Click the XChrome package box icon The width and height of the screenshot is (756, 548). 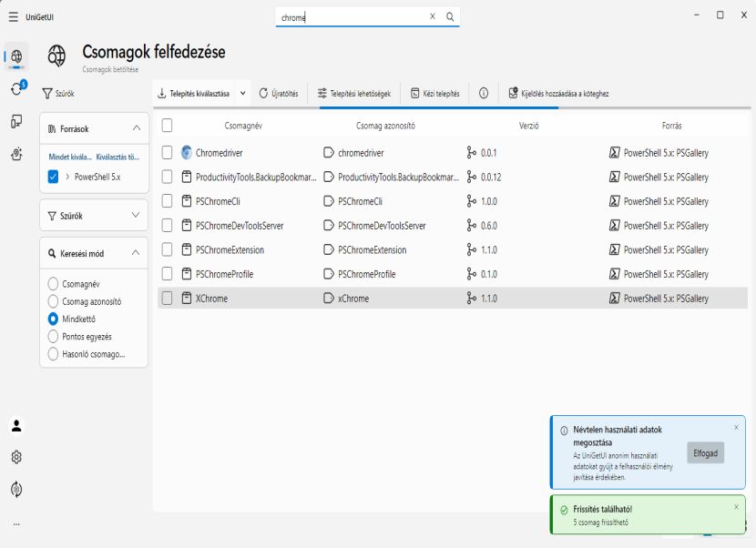187,299
